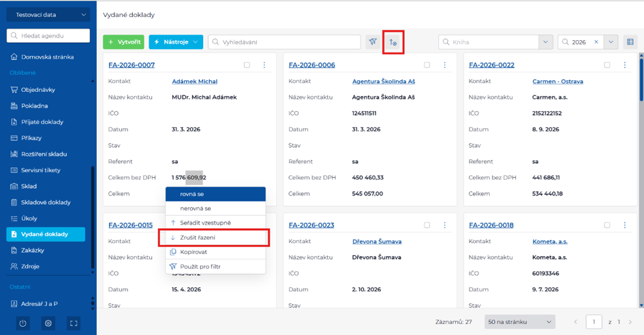Viewport: 644px width, 335px height.
Task: Open Příkazy agenda
Action: click(x=27, y=138)
